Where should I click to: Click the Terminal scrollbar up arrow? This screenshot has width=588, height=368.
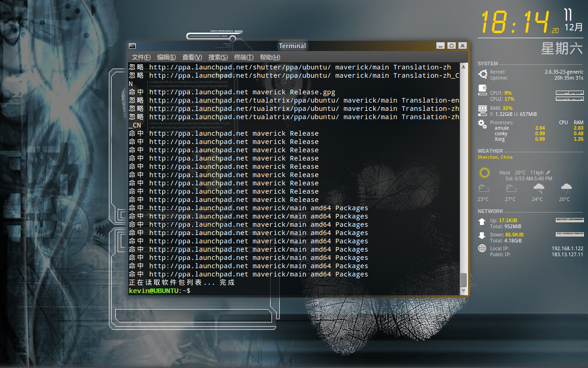(x=464, y=67)
